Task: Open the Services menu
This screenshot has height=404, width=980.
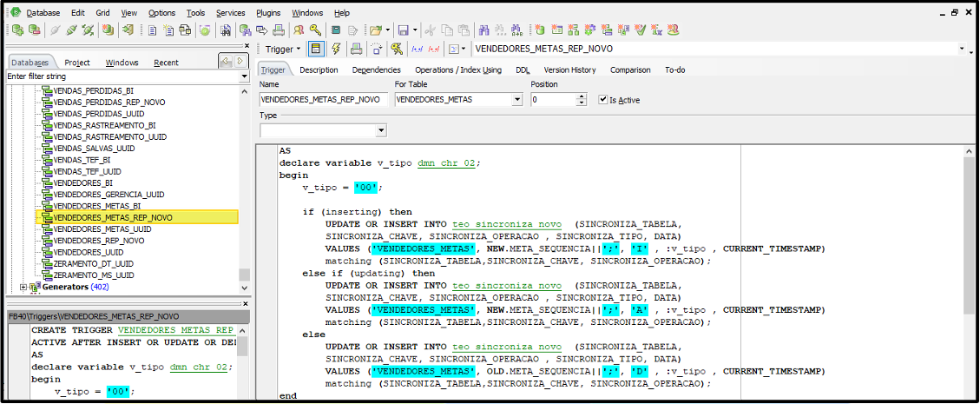Action: coord(230,13)
